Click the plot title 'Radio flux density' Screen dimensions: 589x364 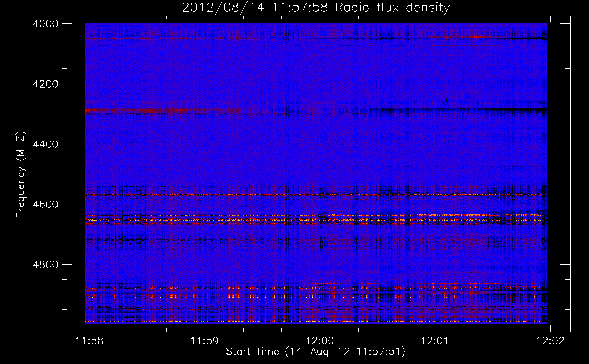pyautogui.click(x=392, y=8)
